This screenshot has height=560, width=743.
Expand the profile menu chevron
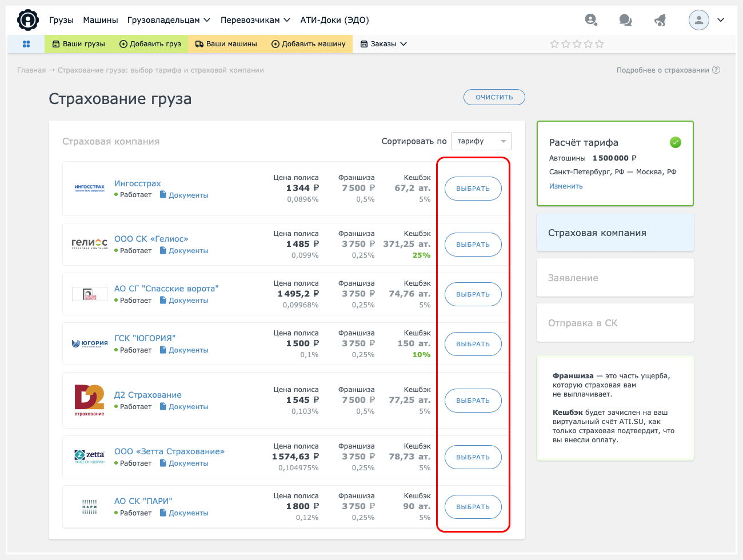[x=721, y=20]
